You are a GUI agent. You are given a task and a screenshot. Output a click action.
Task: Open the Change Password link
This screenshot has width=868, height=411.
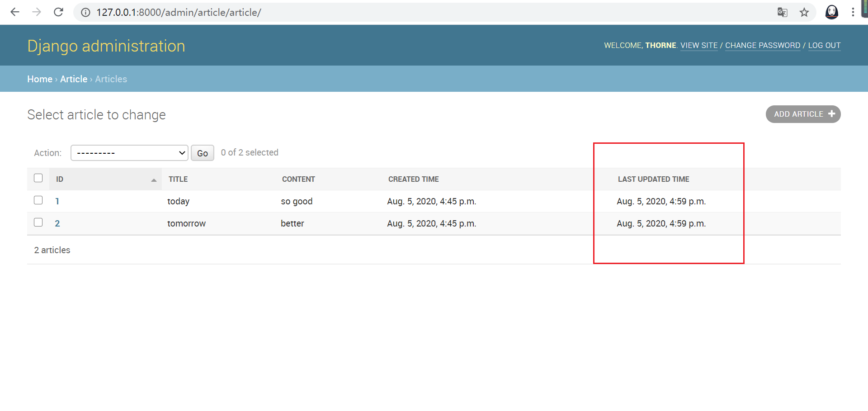(x=763, y=45)
